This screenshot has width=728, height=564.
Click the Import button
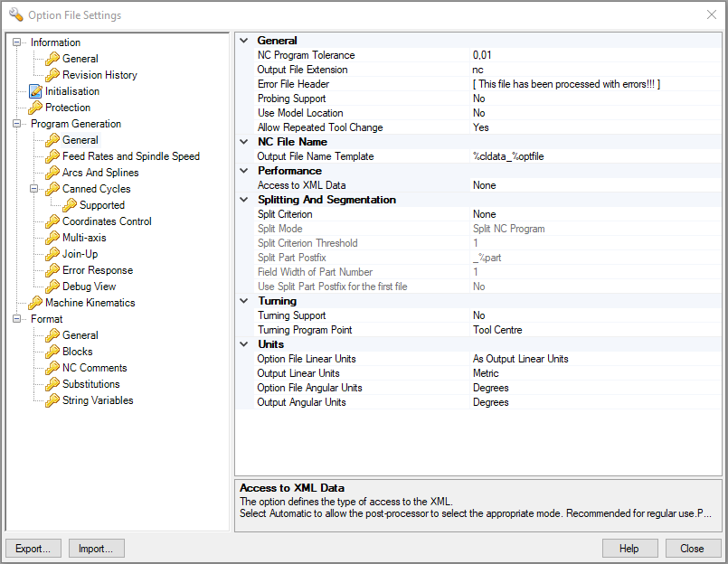click(x=96, y=548)
